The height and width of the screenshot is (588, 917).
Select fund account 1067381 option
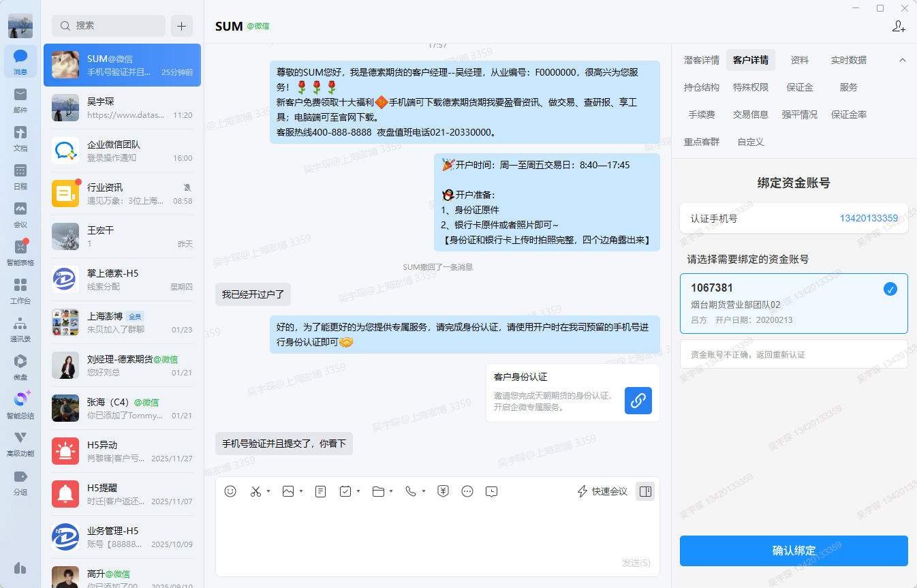[x=794, y=304]
